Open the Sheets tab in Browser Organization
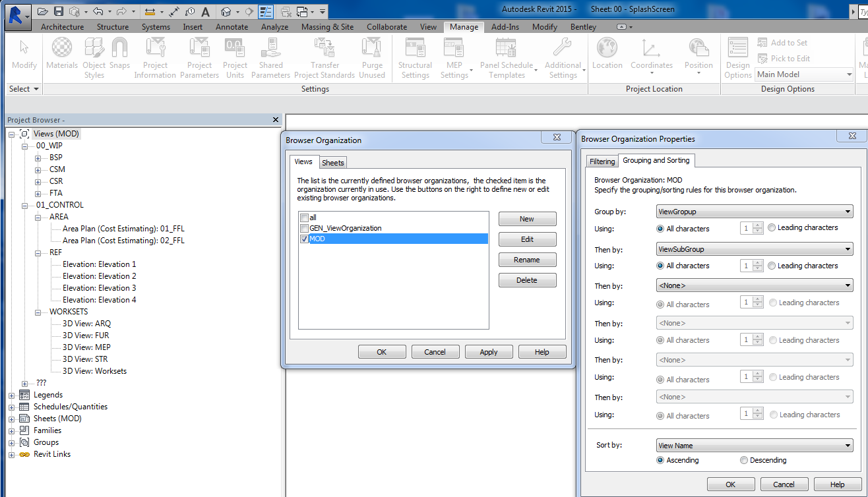This screenshot has width=868, height=497. click(x=333, y=163)
